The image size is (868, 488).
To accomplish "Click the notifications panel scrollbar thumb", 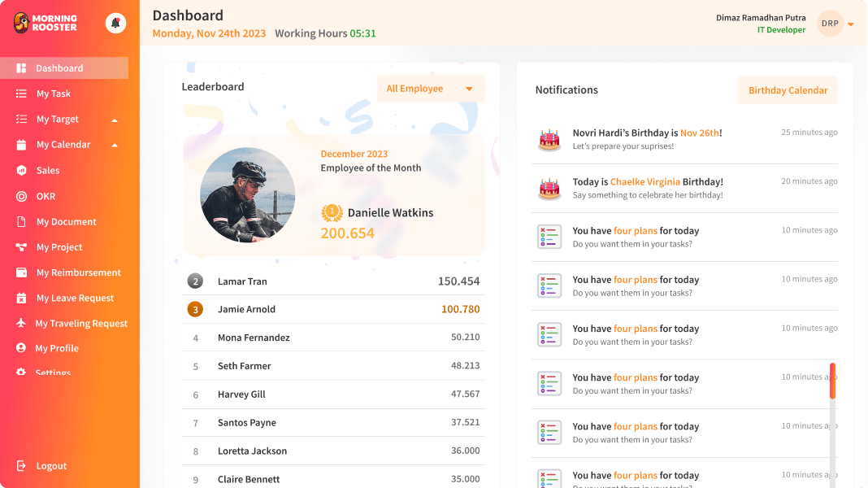I will [x=832, y=381].
